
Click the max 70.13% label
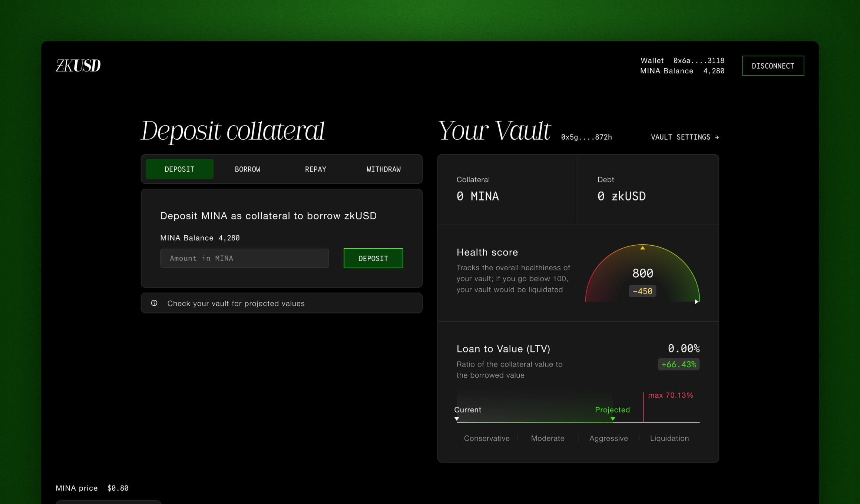point(671,395)
